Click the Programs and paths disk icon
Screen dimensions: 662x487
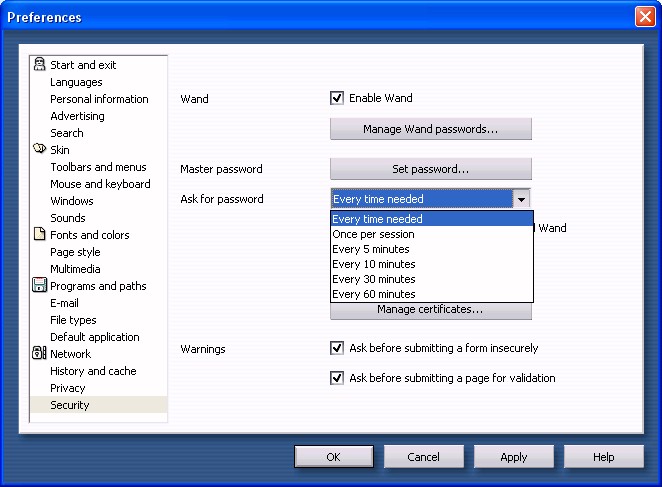point(39,286)
